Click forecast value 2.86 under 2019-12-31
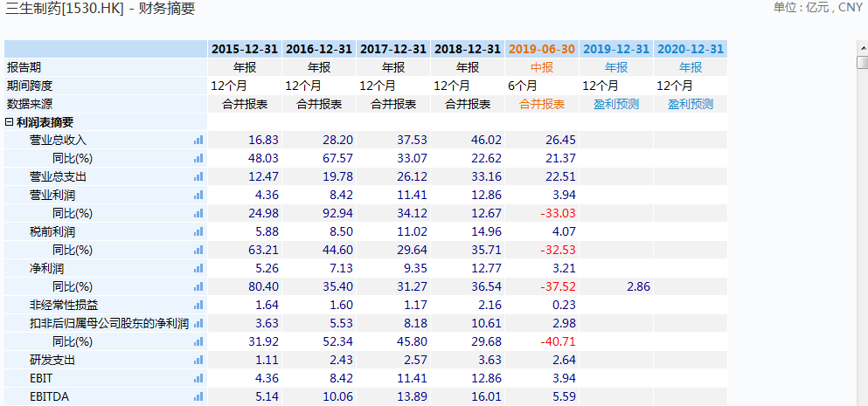This screenshot has width=868, height=406. [638, 287]
